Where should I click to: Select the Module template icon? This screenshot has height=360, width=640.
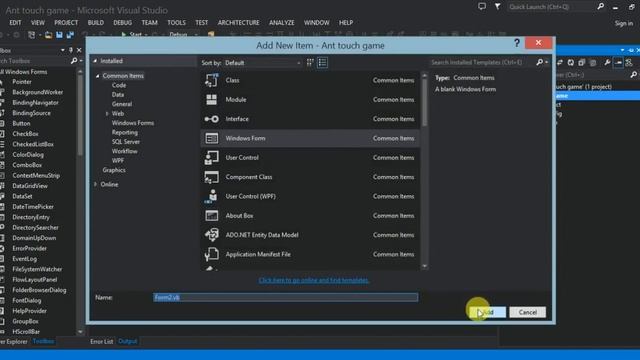tap(211, 100)
